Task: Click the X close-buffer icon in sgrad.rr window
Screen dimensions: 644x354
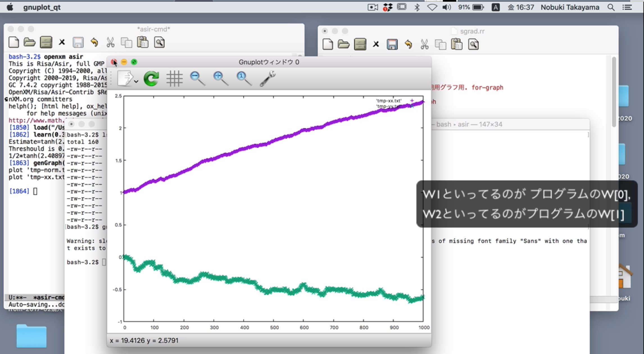Action: point(376,44)
